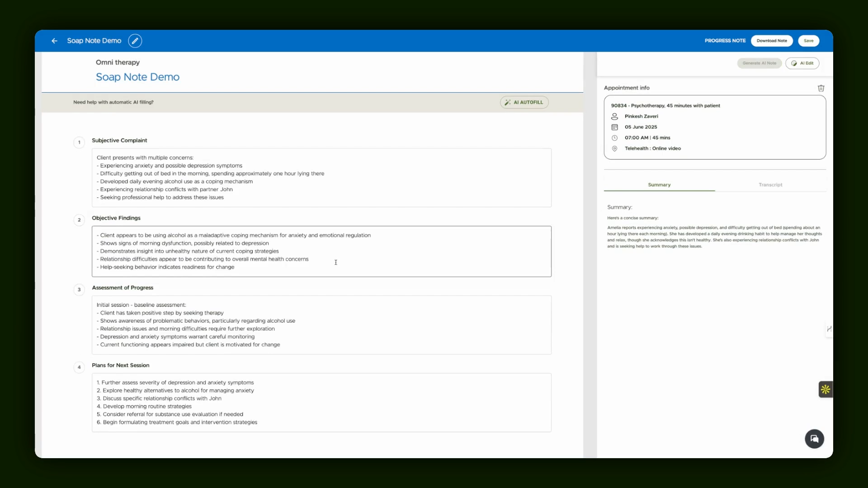Save the progress note

tap(809, 41)
